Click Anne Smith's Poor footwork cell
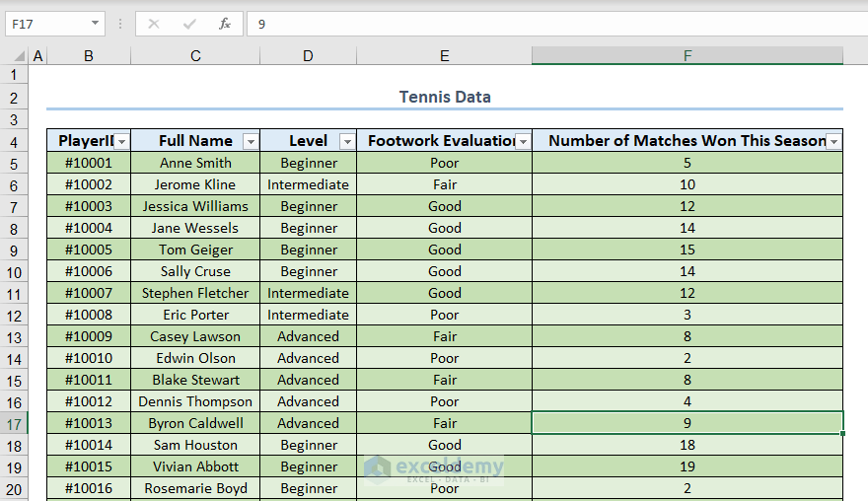The width and height of the screenshot is (868, 501). click(x=445, y=163)
